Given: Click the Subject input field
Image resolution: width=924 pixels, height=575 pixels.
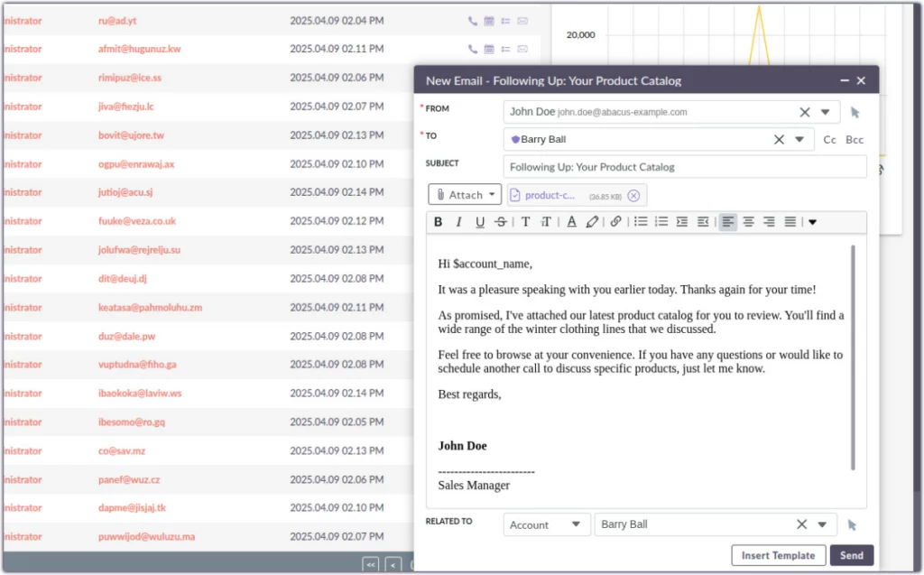Looking at the screenshot, I should click(x=684, y=167).
